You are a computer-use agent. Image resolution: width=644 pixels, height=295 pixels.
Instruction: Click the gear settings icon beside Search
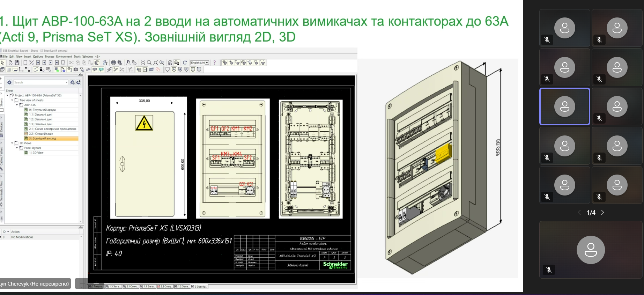9,82
